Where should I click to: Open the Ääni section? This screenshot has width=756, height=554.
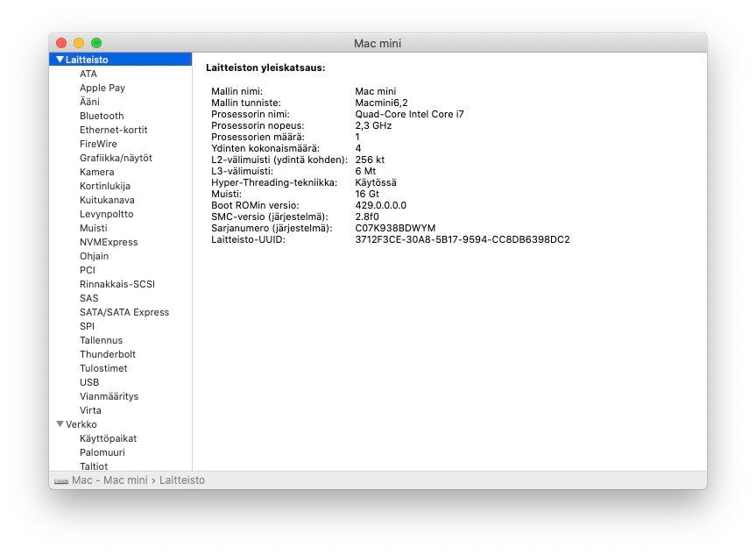coord(89,102)
